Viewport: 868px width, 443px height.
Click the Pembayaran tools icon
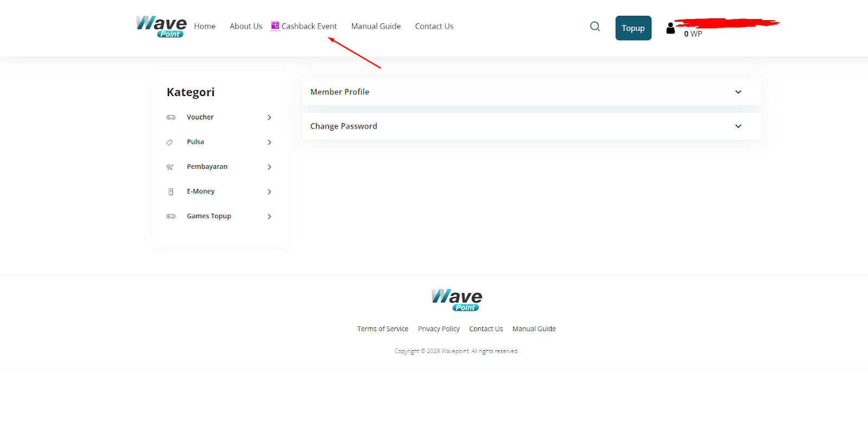click(x=170, y=167)
